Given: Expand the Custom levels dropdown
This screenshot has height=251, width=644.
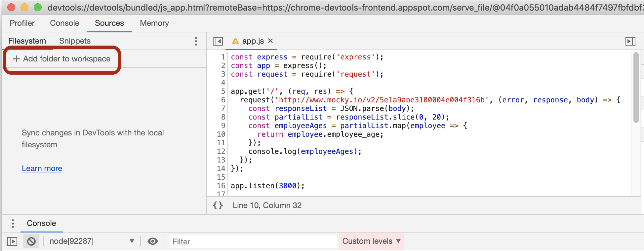Looking at the screenshot, I should pyautogui.click(x=371, y=241).
